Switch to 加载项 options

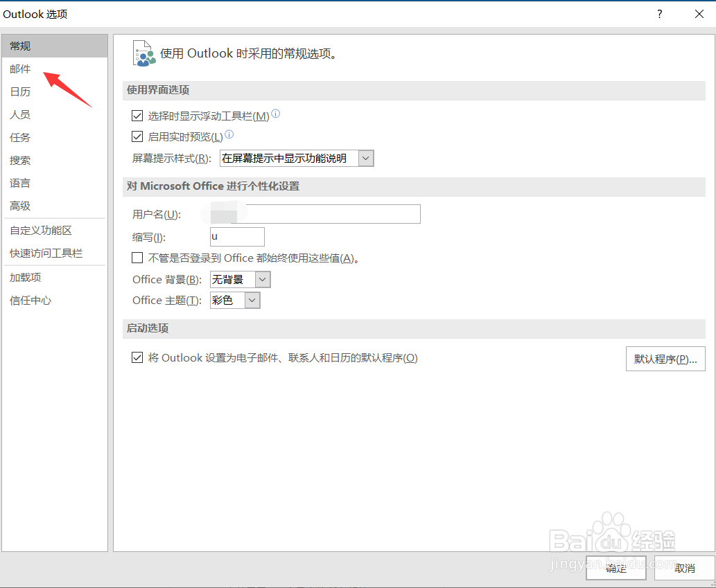25,277
